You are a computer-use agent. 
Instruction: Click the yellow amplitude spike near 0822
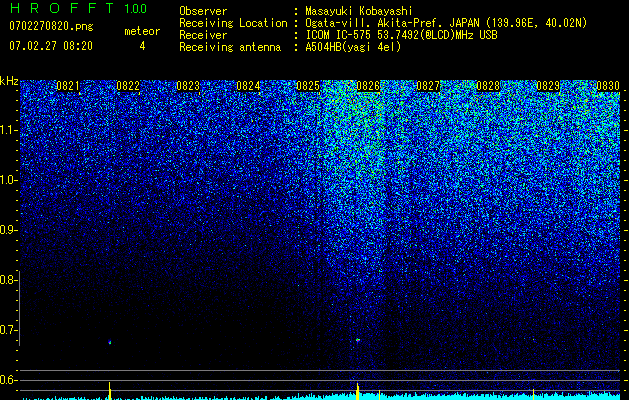click(x=110, y=391)
